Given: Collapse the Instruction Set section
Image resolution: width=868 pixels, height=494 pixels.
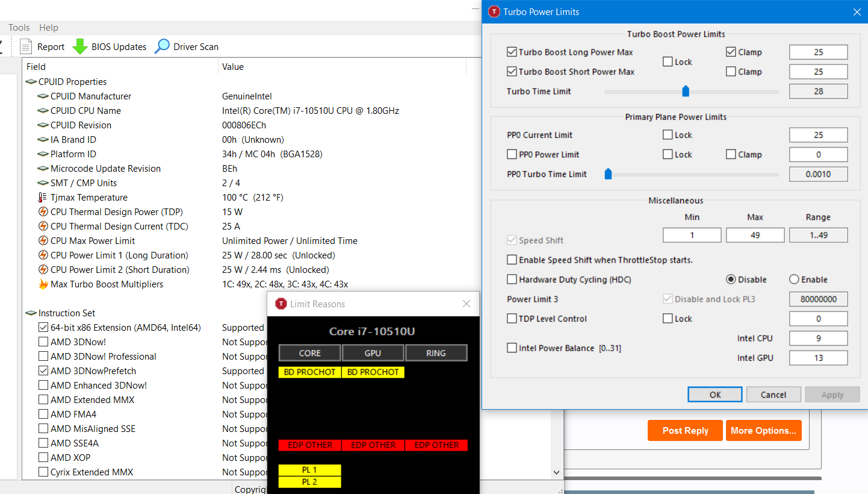Looking at the screenshot, I should click(31, 313).
